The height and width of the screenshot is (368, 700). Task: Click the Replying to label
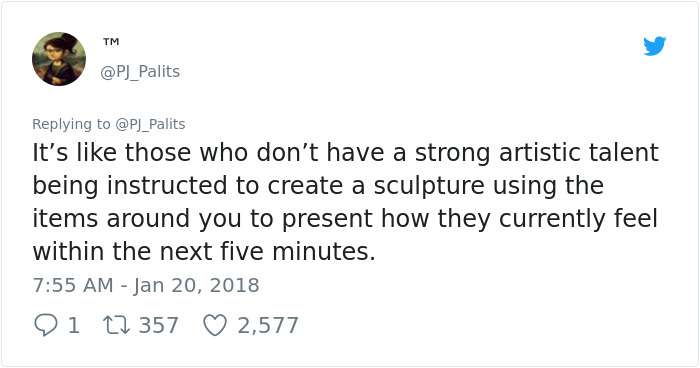click(71, 124)
